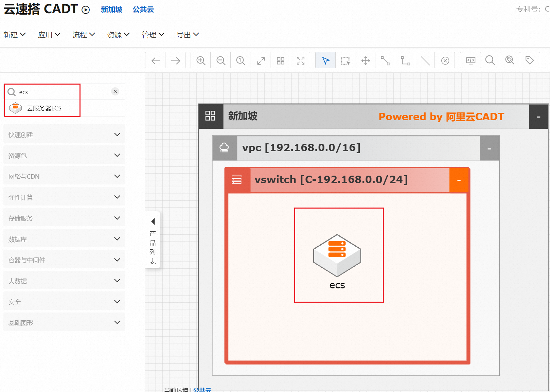Screen dimensions: 550x392
Task: Collapse the 产品列表 side panel
Action: 153,240
